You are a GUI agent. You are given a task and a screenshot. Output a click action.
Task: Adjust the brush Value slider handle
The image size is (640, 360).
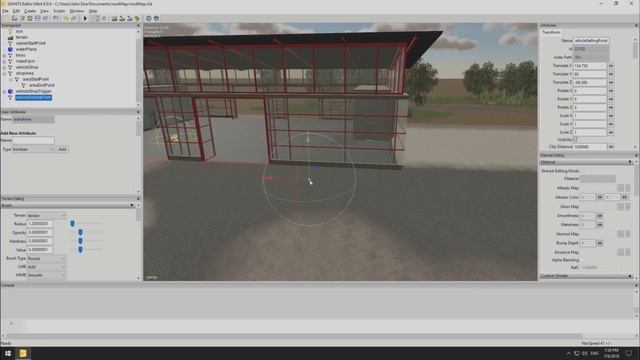(80, 249)
